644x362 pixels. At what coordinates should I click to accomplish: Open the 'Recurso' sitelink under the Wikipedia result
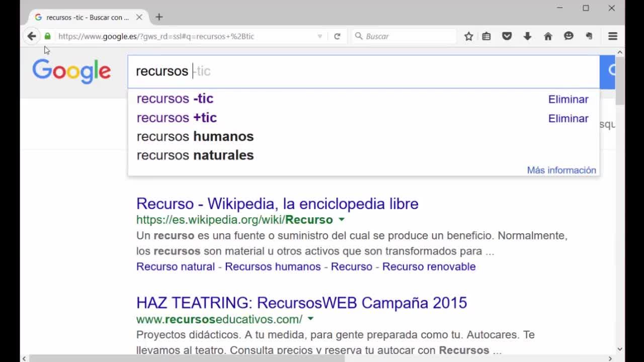(x=352, y=266)
